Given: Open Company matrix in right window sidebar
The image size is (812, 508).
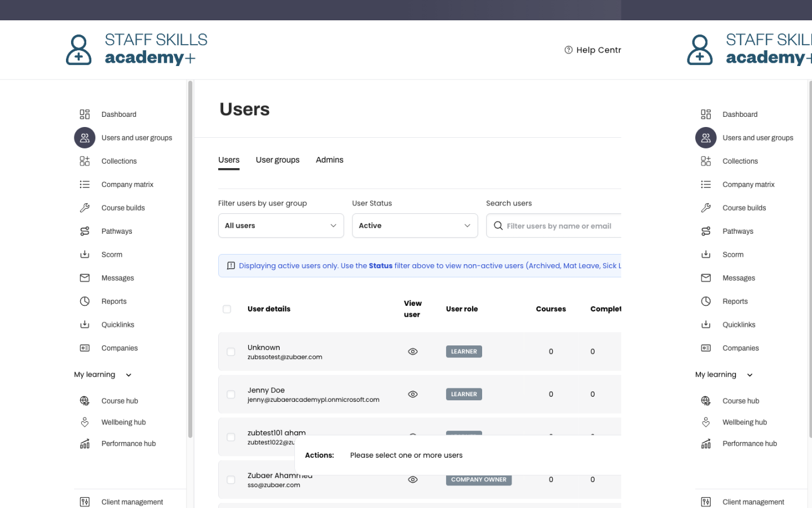Looking at the screenshot, I should point(748,185).
